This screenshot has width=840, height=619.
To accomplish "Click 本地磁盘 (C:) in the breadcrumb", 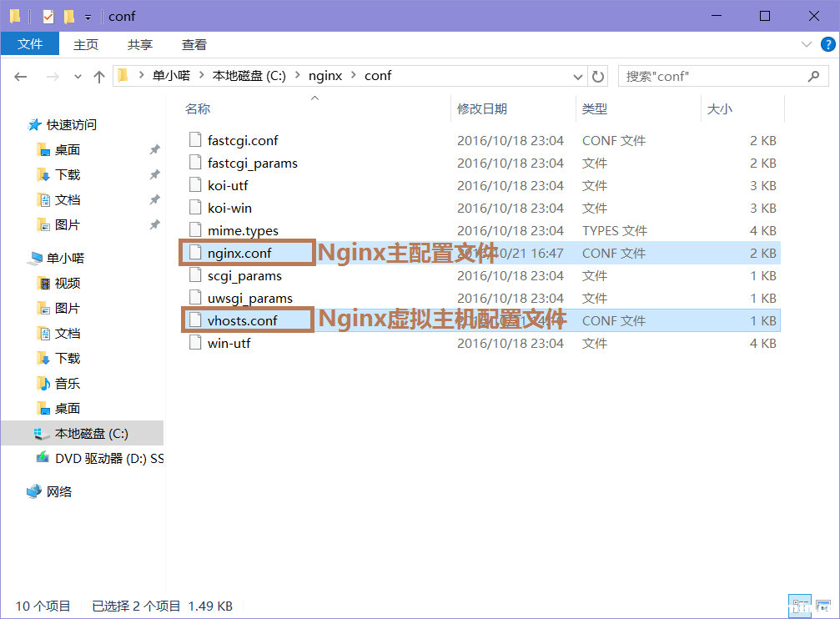I will click(x=249, y=76).
